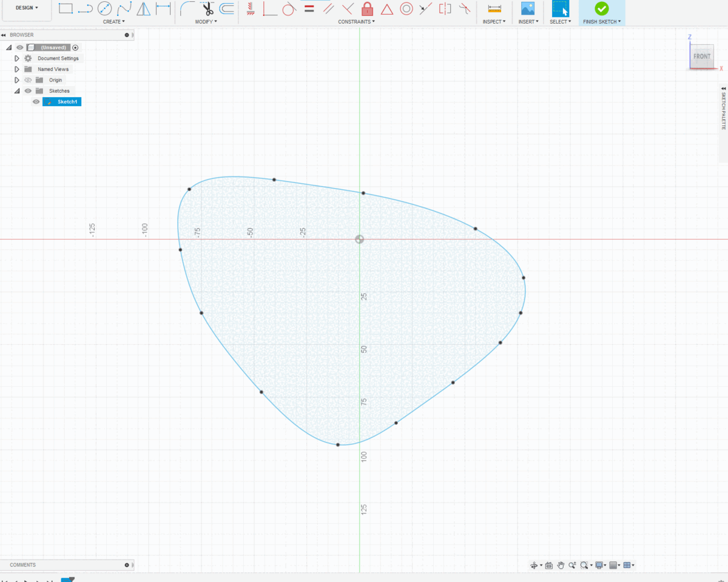Click the Finish Sketch button
Screen dimensions: 728x582
(601, 9)
